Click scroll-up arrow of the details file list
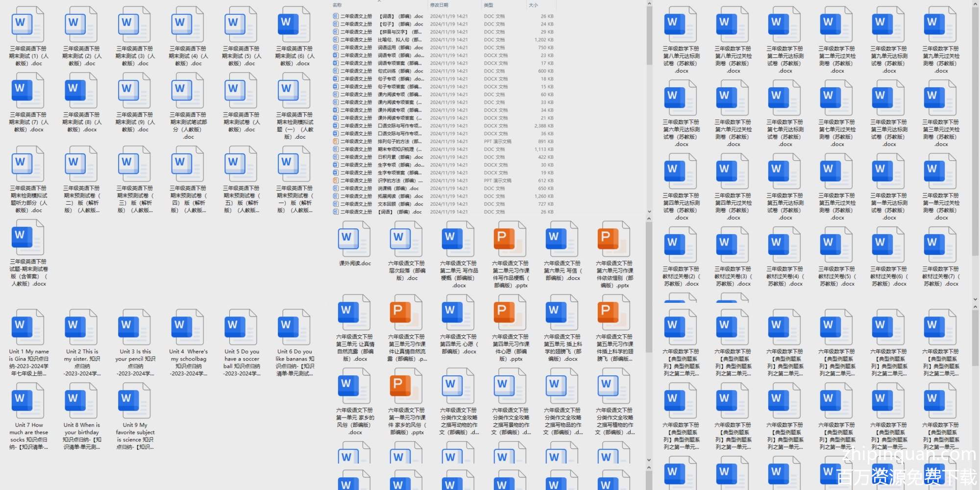 649,4
